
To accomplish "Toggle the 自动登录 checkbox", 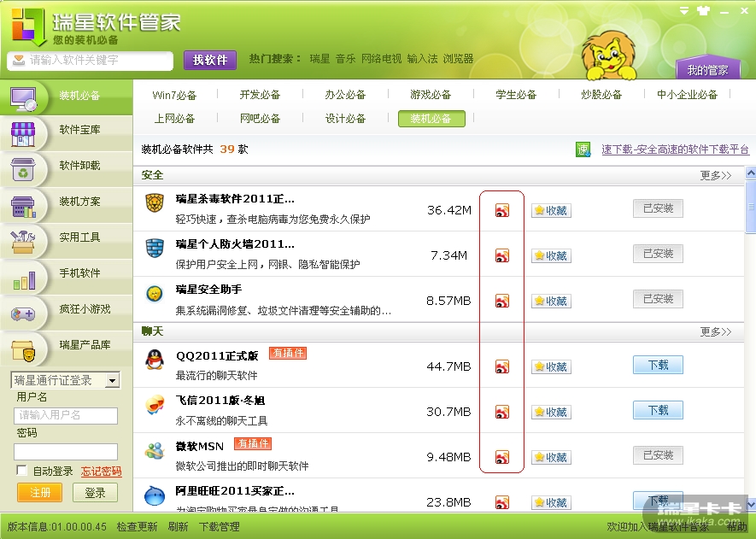I will coord(21,470).
